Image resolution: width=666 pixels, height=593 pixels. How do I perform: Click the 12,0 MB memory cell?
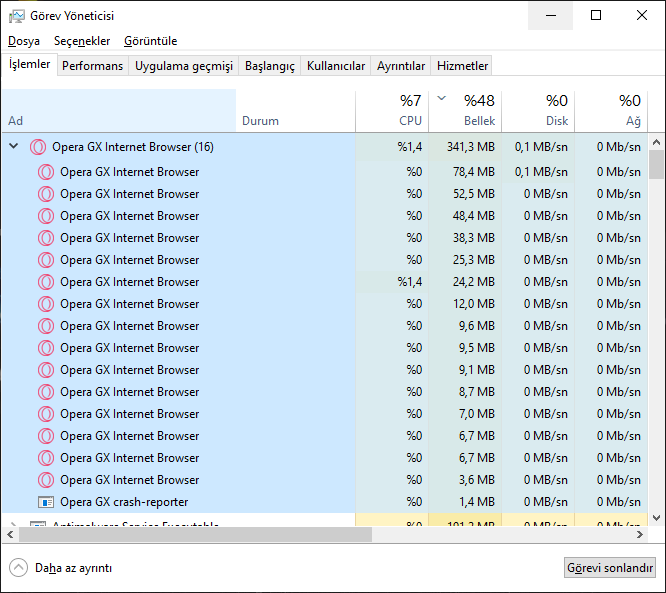pyautogui.click(x=465, y=304)
